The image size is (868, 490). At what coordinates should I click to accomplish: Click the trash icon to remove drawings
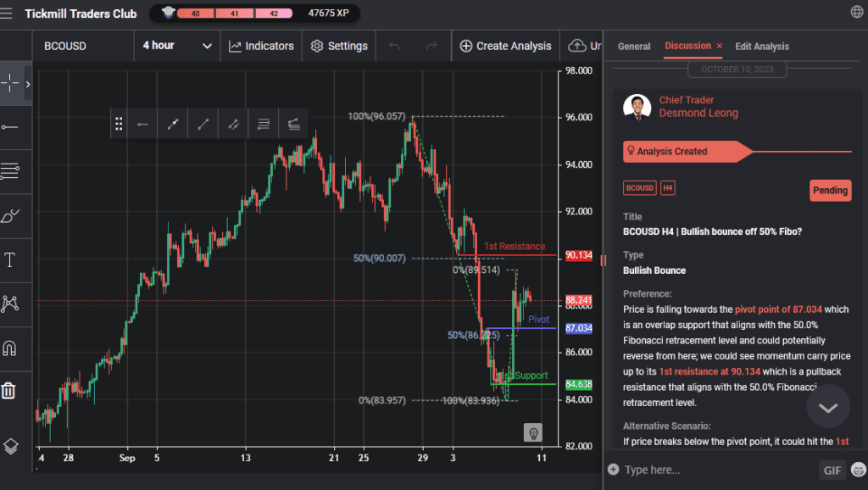coord(12,390)
